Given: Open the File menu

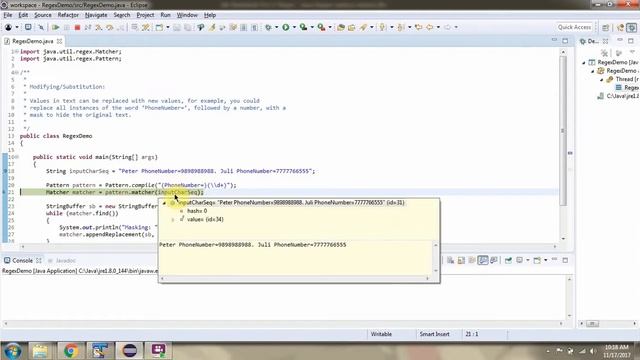Looking at the screenshot, I should pyautogui.click(x=8, y=15).
